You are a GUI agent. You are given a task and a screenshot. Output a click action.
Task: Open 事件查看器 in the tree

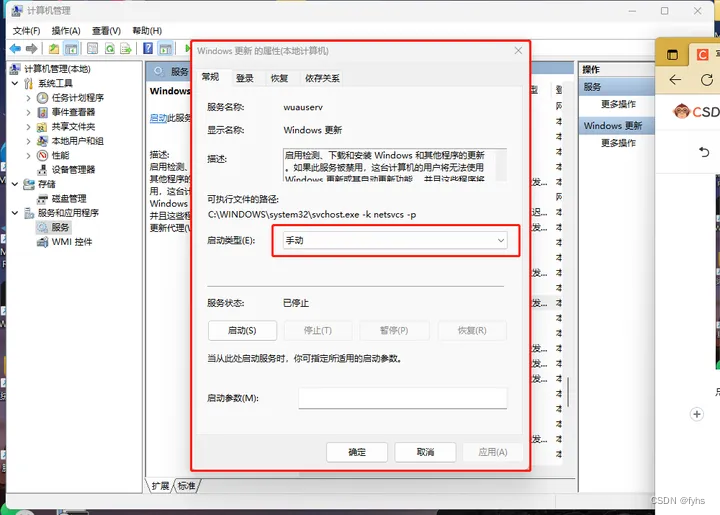pos(73,112)
